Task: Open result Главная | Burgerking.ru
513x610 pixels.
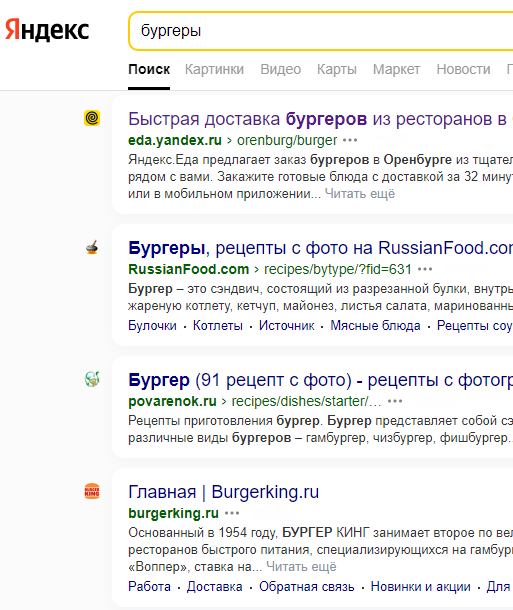Action: pos(224,492)
